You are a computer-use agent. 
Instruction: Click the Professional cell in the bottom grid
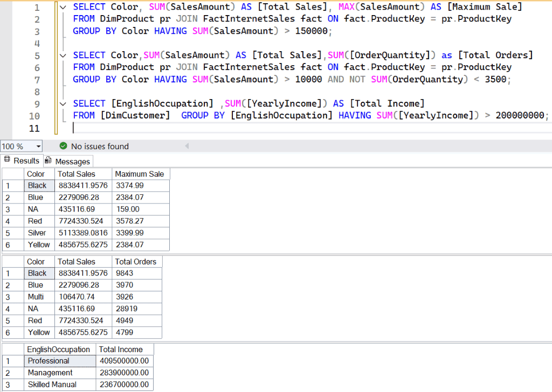pos(49,361)
